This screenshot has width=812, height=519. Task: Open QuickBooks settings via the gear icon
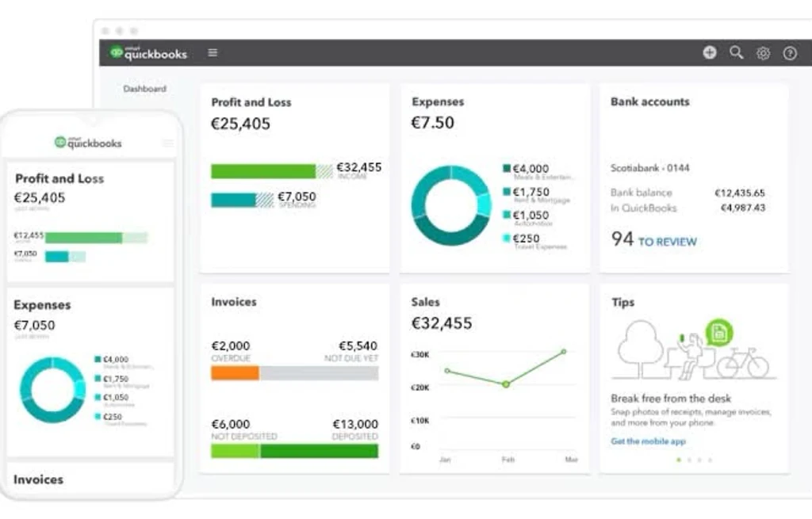tap(763, 52)
